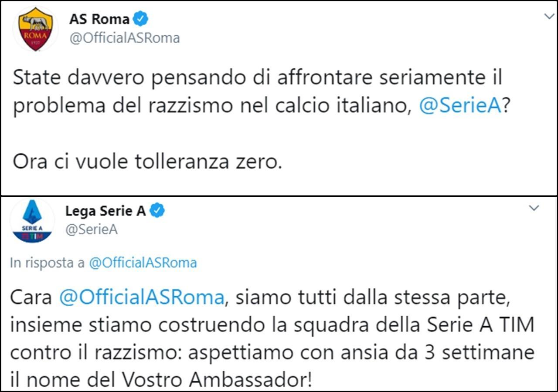Open @OfficialASRoma in the 'In risposta a' line

(x=143, y=263)
